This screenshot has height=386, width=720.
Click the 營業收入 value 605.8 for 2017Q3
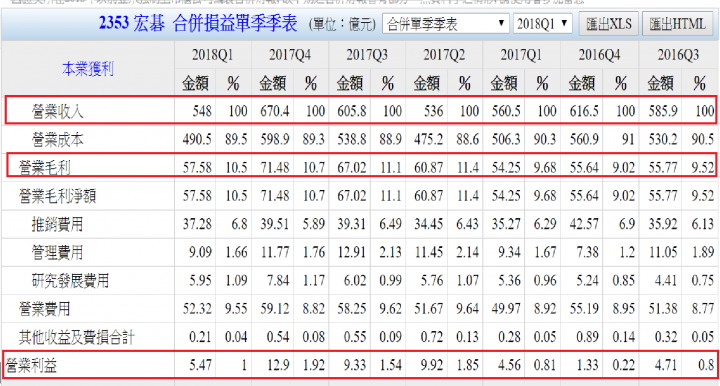(x=352, y=111)
